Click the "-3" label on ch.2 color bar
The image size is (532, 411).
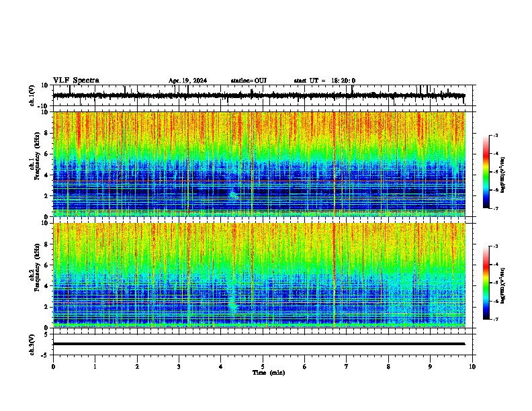point(495,246)
